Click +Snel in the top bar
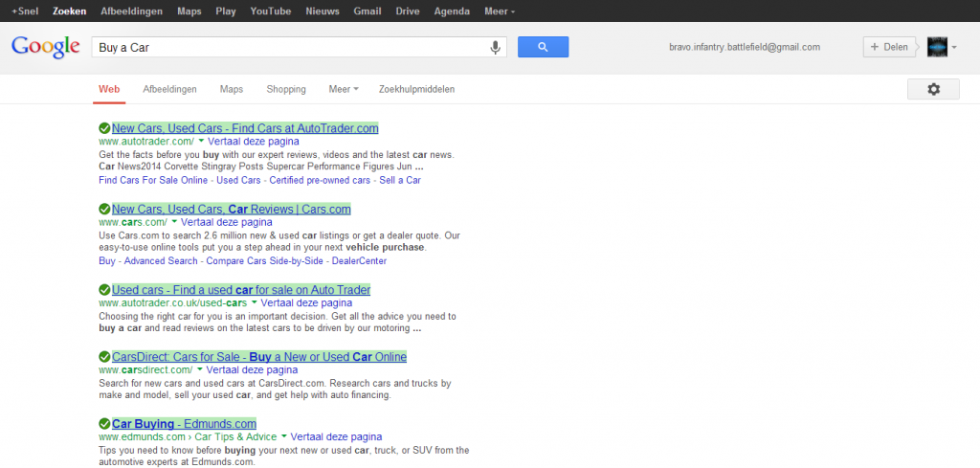Viewport: 980px width, 468px height. point(24,11)
